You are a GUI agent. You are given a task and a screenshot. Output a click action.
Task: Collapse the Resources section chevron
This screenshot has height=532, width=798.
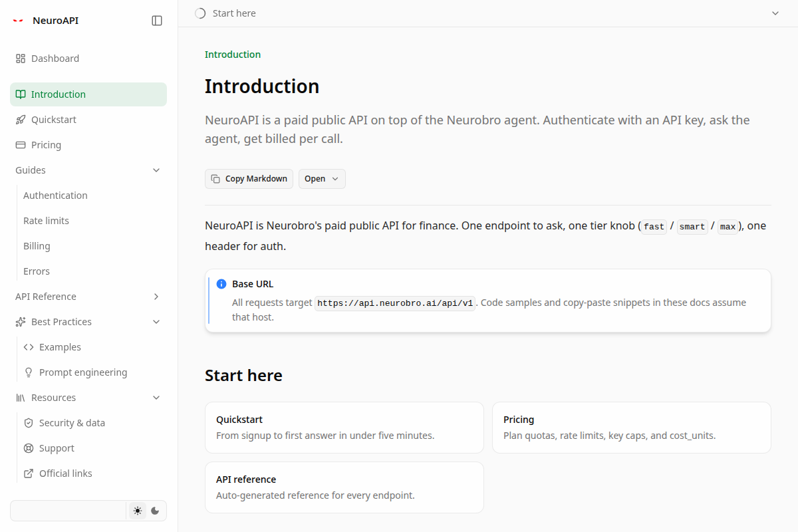pyautogui.click(x=156, y=398)
